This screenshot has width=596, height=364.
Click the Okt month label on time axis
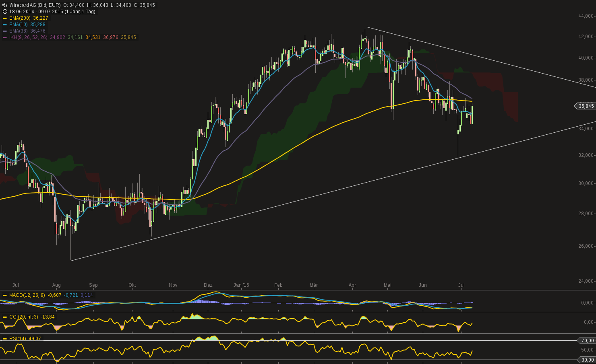132,285
